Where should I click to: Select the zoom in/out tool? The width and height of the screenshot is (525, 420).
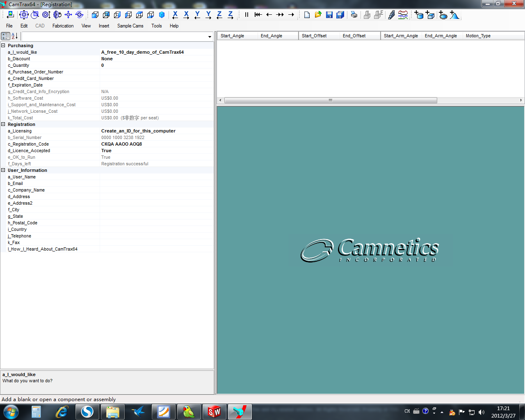pos(46,15)
